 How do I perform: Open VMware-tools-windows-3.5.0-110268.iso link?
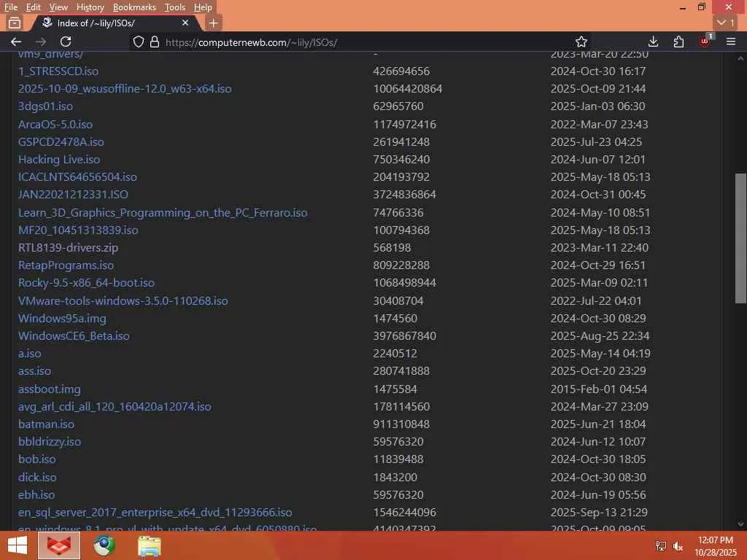click(x=123, y=301)
